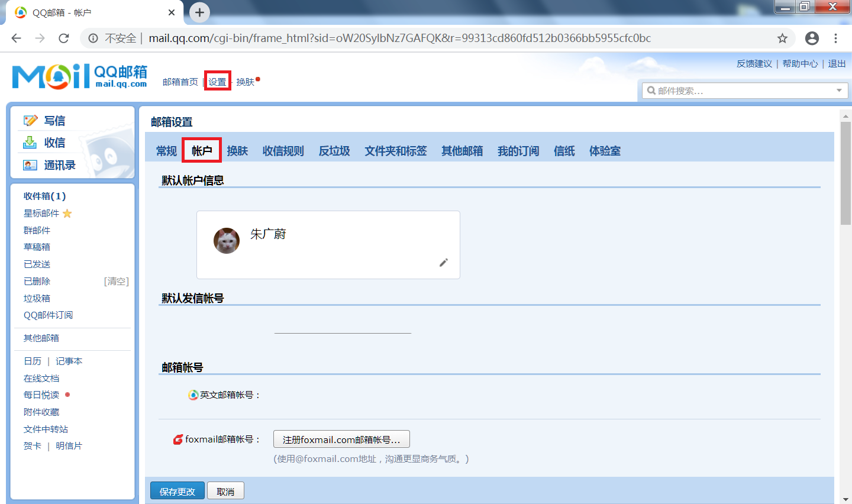This screenshot has height=504, width=852.
Task: Click the browser back arrow
Action: [16, 38]
